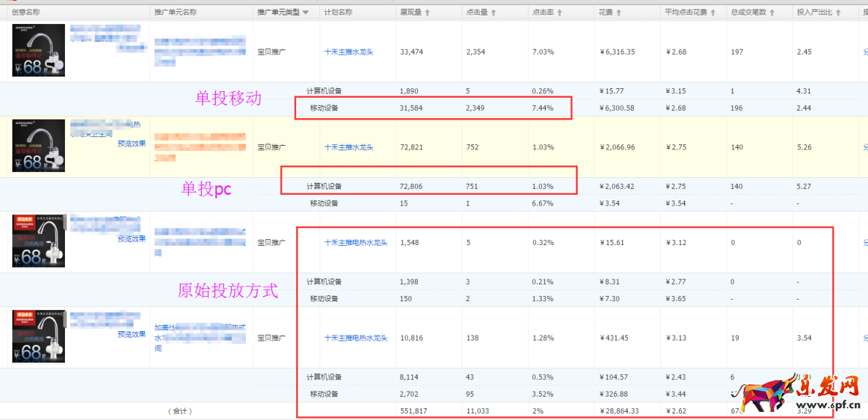Click sort arrow beside 点击量 header
868x420 pixels.
tap(494, 12)
